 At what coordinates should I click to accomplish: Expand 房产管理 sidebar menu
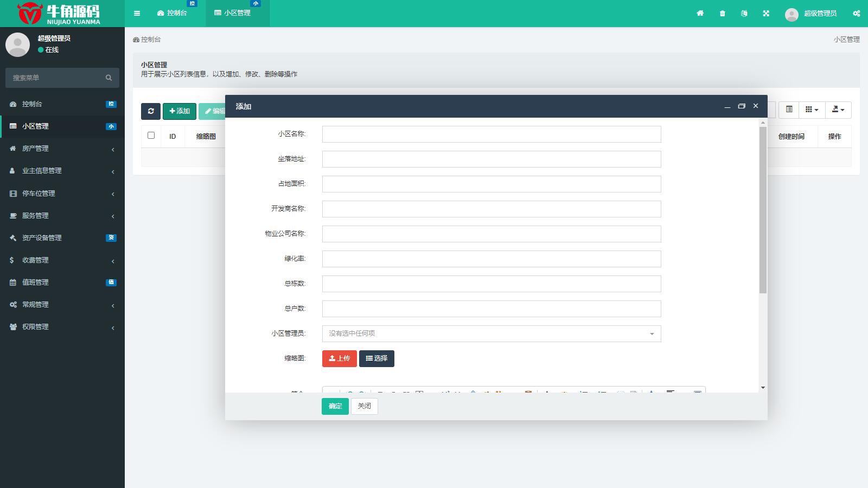click(x=62, y=149)
